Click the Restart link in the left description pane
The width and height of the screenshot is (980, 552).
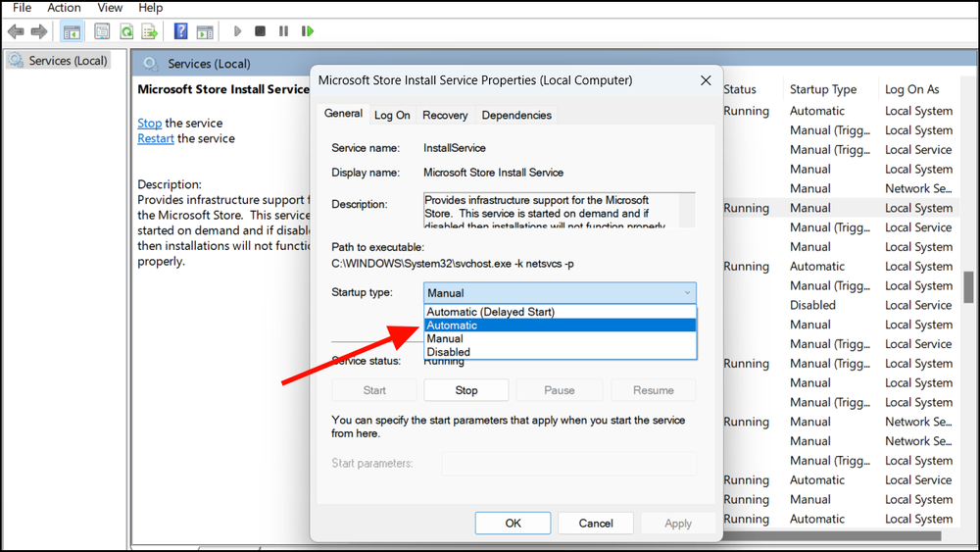click(x=156, y=138)
